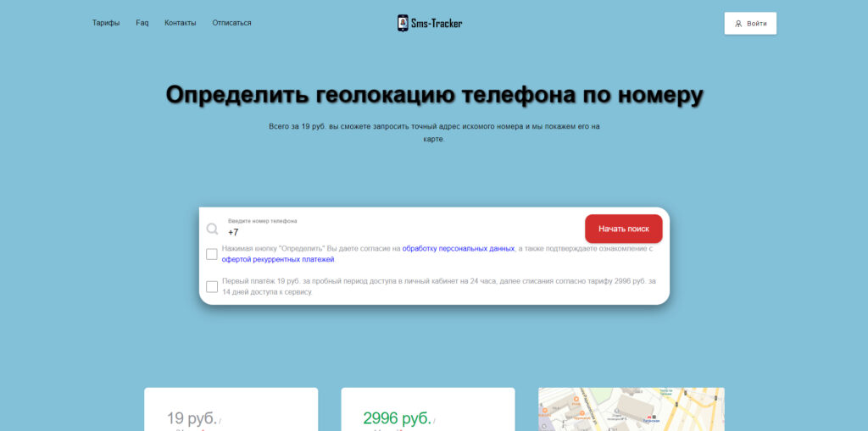Tick the 19 руб. trial payment checkbox
The height and width of the screenshot is (431, 868).
(x=211, y=286)
